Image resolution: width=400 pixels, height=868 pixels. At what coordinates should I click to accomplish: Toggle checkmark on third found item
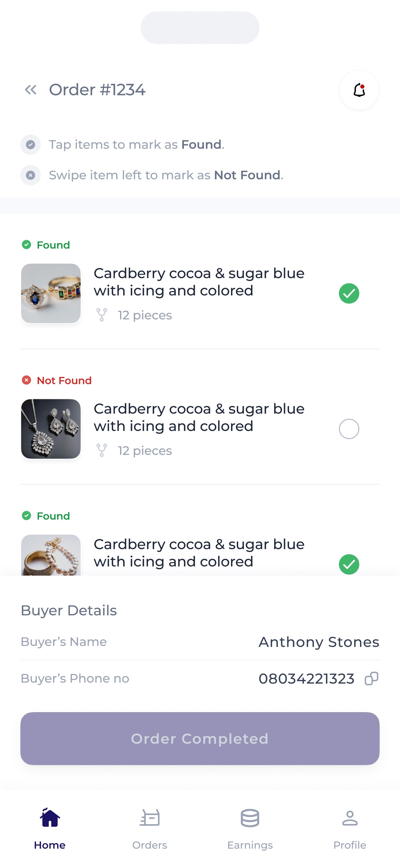pos(349,564)
